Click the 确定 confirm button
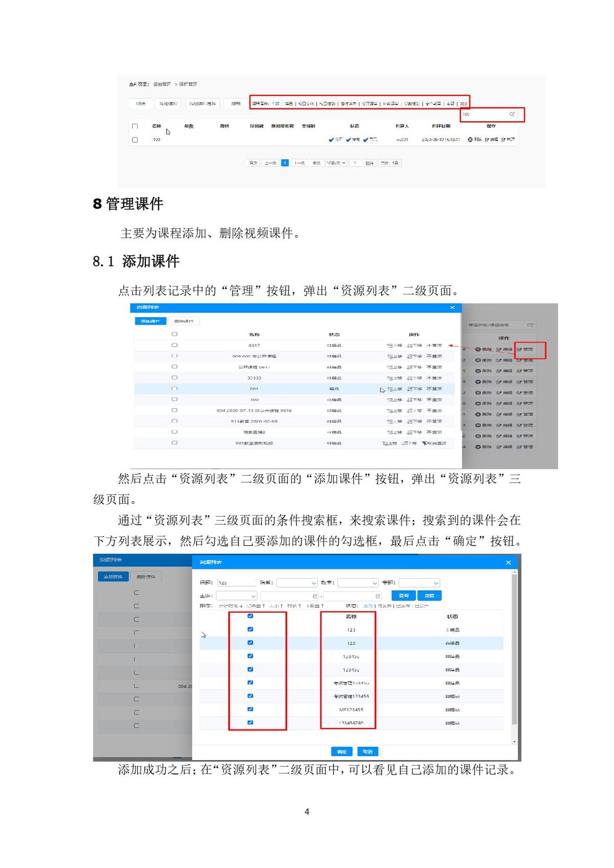Viewport: 614px width, 868px height. 342,751
